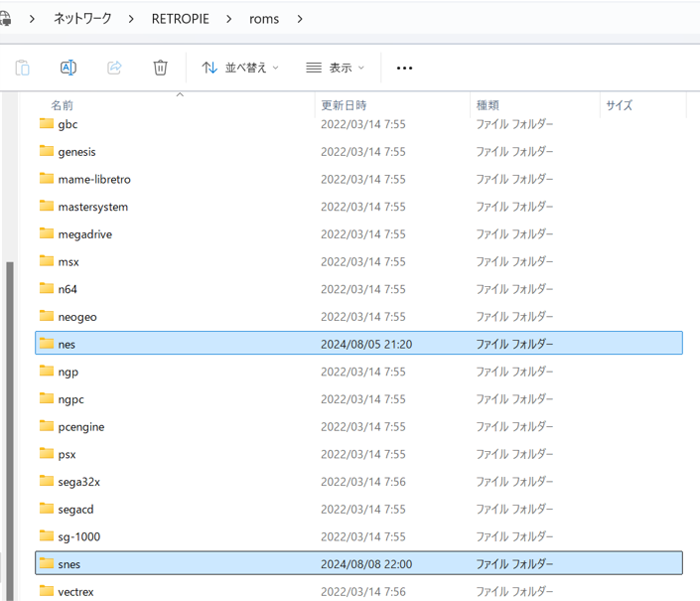
Task: Click the sg-1000 folder name
Action: (79, 537)
